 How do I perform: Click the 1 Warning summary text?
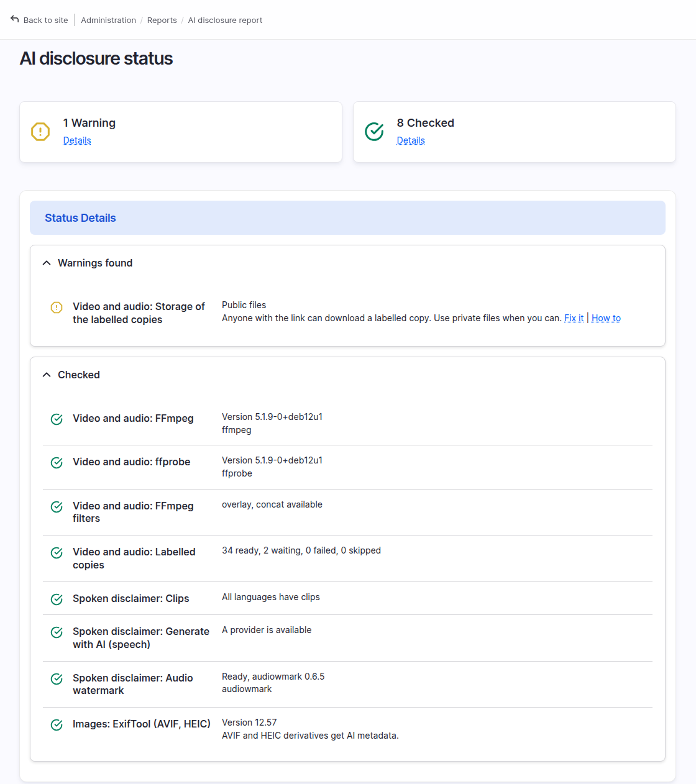pyautogui.click(x=89, y=123)
